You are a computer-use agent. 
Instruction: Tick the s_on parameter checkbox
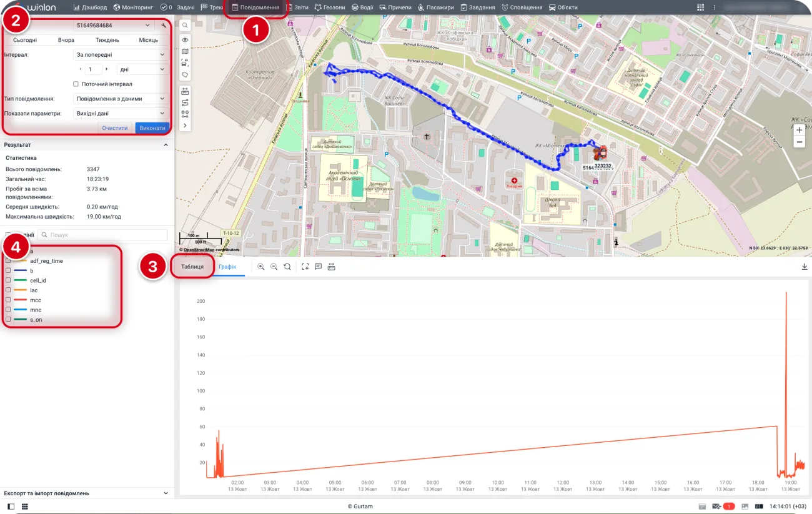(x=8, y=319)
